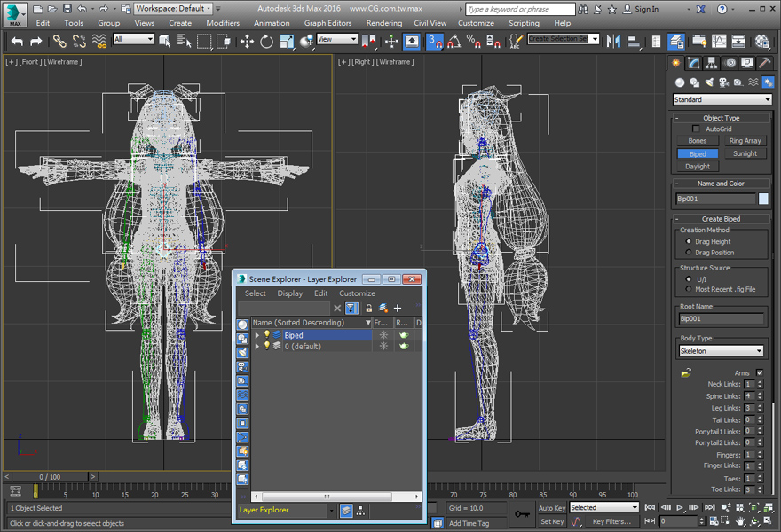Open the Selected key mode dropdown
This screenshot has width=781, height=532.
[x=604, y=507]
